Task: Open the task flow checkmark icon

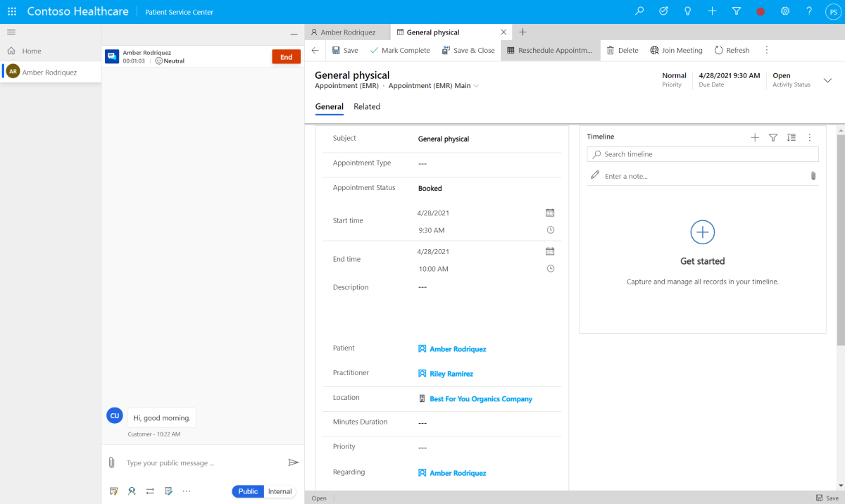Action: point(663,11)
